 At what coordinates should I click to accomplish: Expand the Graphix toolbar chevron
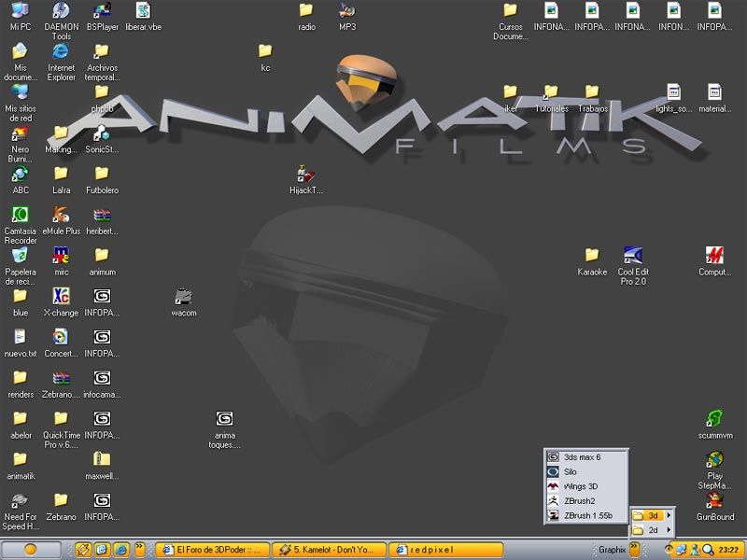pyautogui.click(x=634, y=549)
